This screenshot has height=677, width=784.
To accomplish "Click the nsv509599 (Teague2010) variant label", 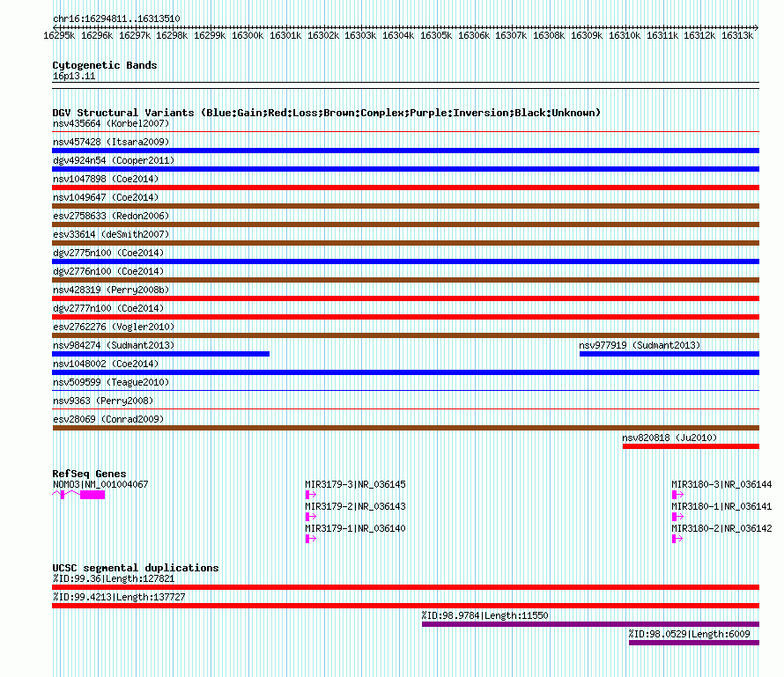I will coord(111,382).
